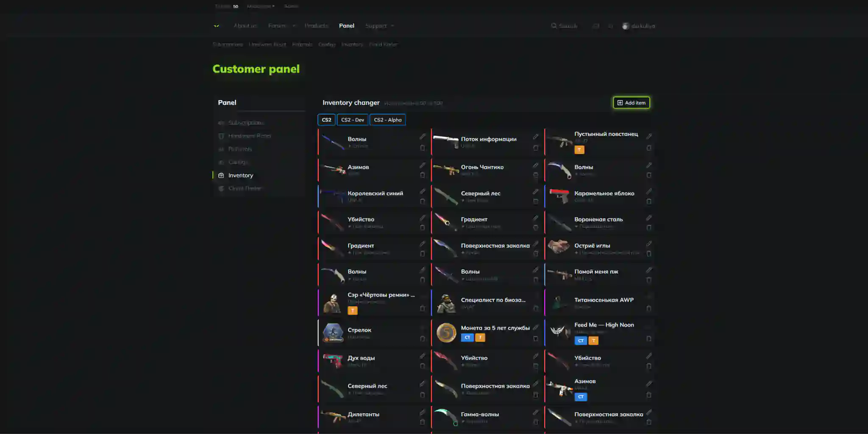Click the Add item button
Screen dimensions: 868x434
(x=632, y=103)
